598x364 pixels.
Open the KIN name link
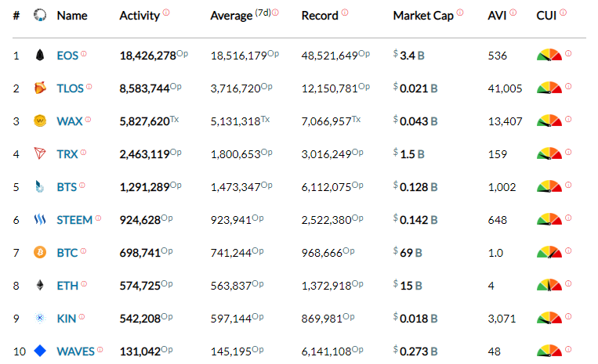tap(67, 319)
